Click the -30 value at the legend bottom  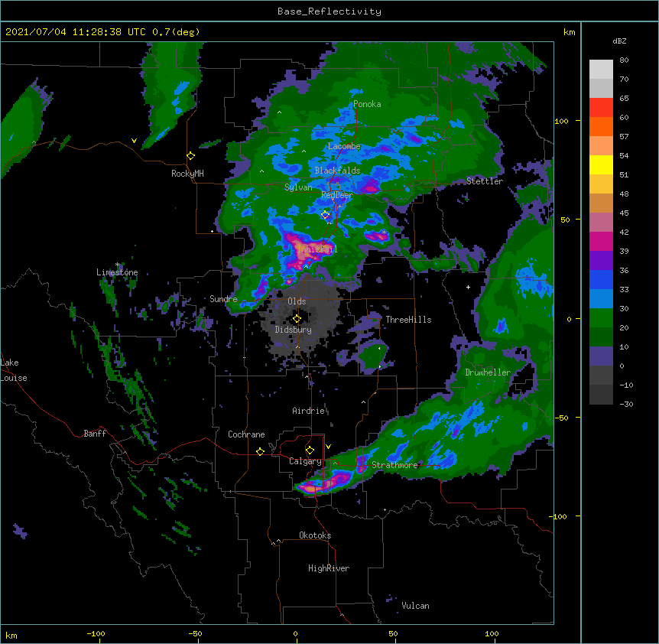point(626,405)
